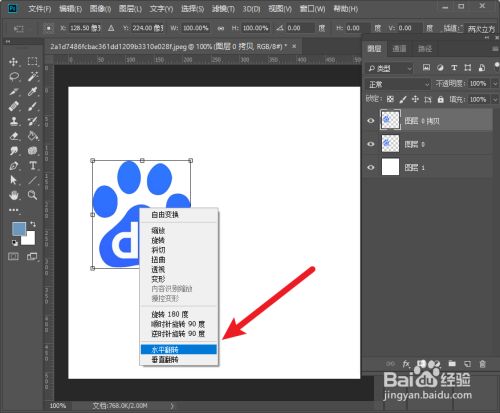Screen dimensions: 500x413
Task: Select the Rectangular Marquee tool
Action: 32,62
